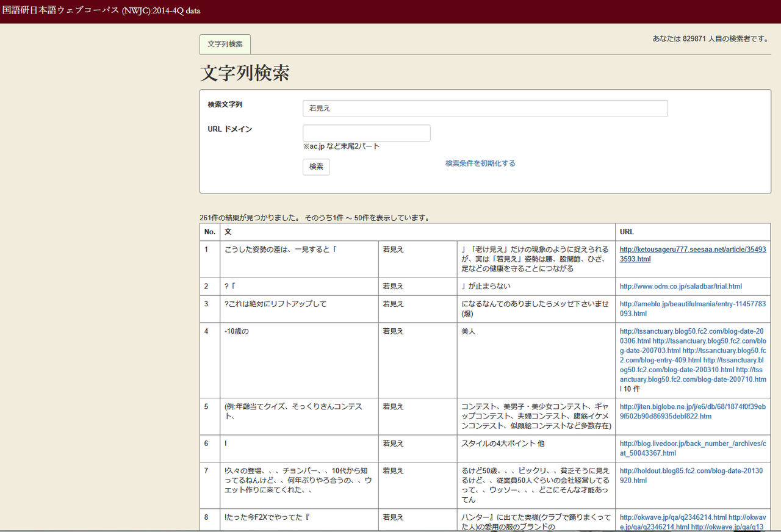Open the blog.livedoor.jp back_number link
The width and height of the screenshot is (781, 532).
(x=693, y=448)
